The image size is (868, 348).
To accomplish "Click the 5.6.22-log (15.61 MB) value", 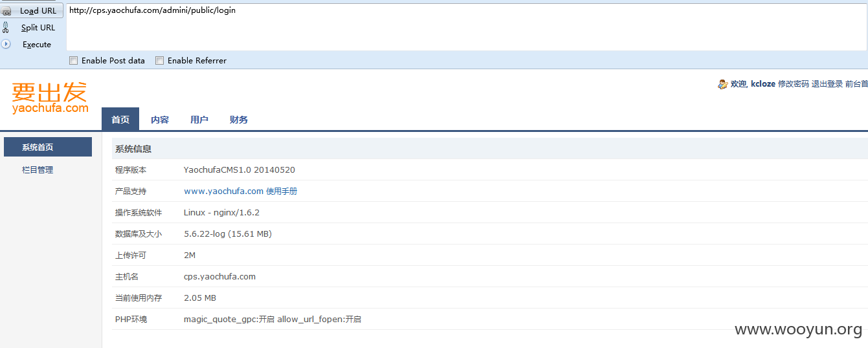I will [x=228, y=234].
